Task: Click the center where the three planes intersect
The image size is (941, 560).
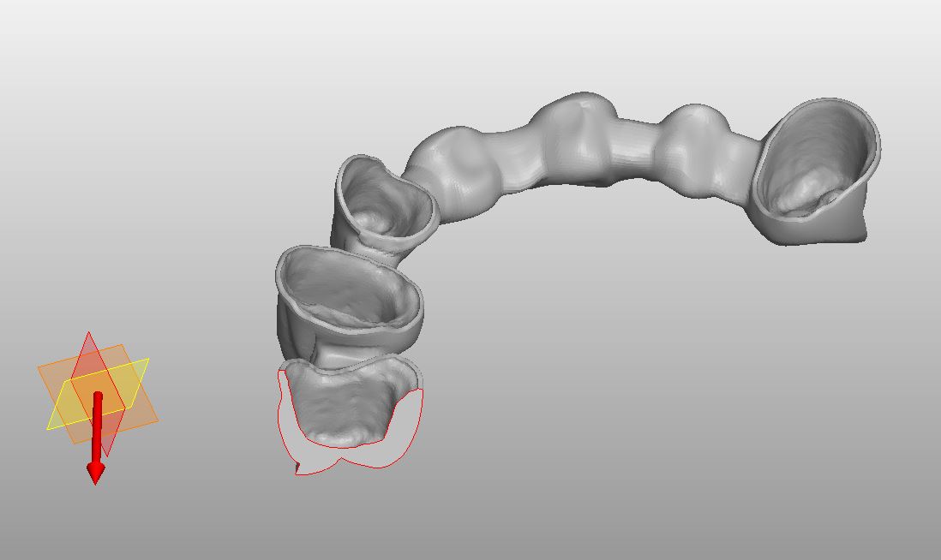Action: pyautogui.click(x=96, y=385)
